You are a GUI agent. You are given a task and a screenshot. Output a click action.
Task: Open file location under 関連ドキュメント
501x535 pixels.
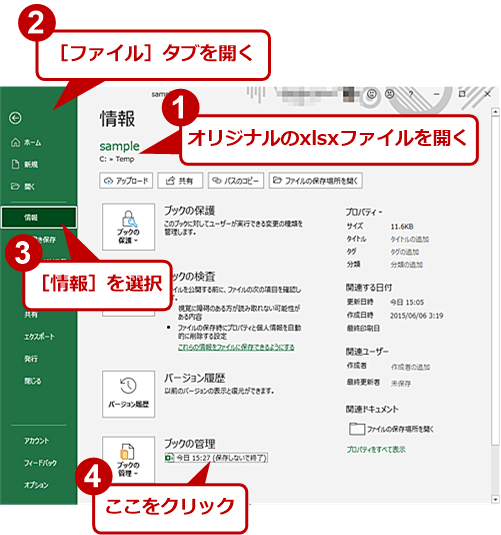(x=391, y=429)
